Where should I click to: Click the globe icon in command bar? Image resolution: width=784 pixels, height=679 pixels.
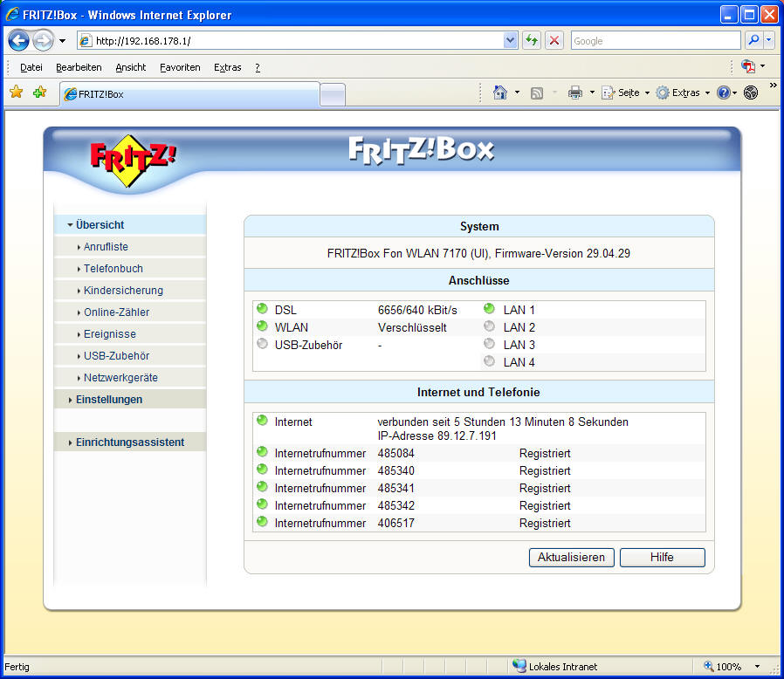coord(751,93)
